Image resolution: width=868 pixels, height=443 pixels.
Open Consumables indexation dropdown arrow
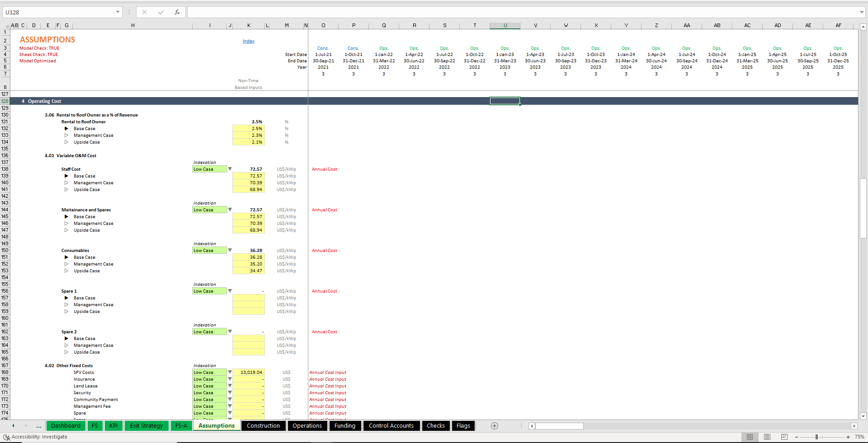230,250
